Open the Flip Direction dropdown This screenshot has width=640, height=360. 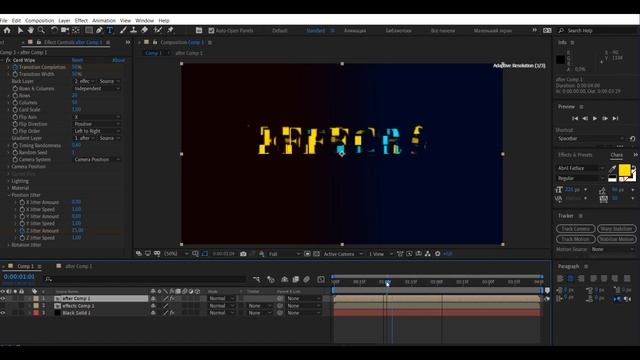[97, 124]
